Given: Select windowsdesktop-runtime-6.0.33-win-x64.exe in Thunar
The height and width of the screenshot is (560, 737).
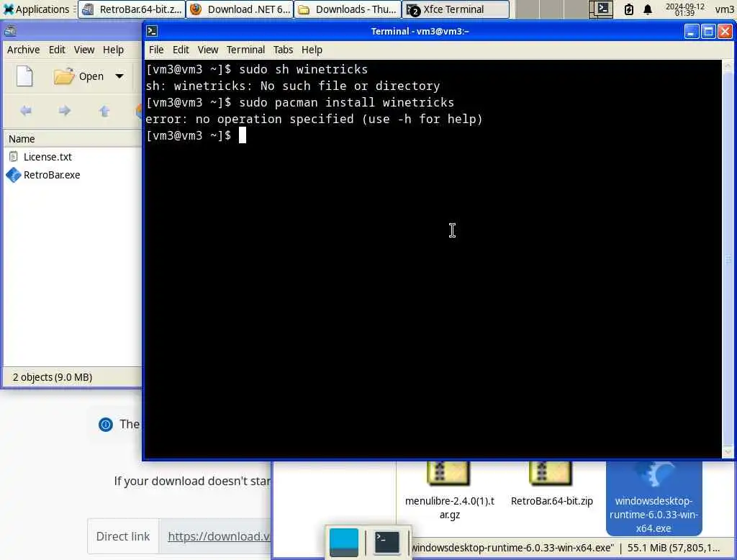Looking at the screenshot, I should tap(654, 498).
